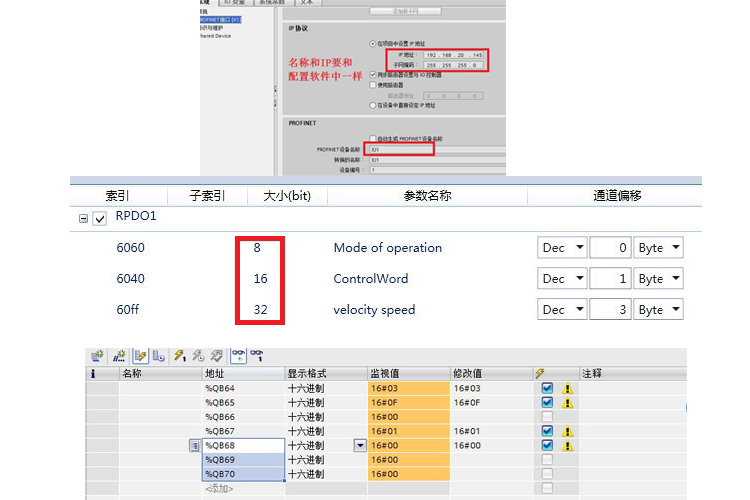Open the tag picker icon beside %QB68

click(195, 446)
